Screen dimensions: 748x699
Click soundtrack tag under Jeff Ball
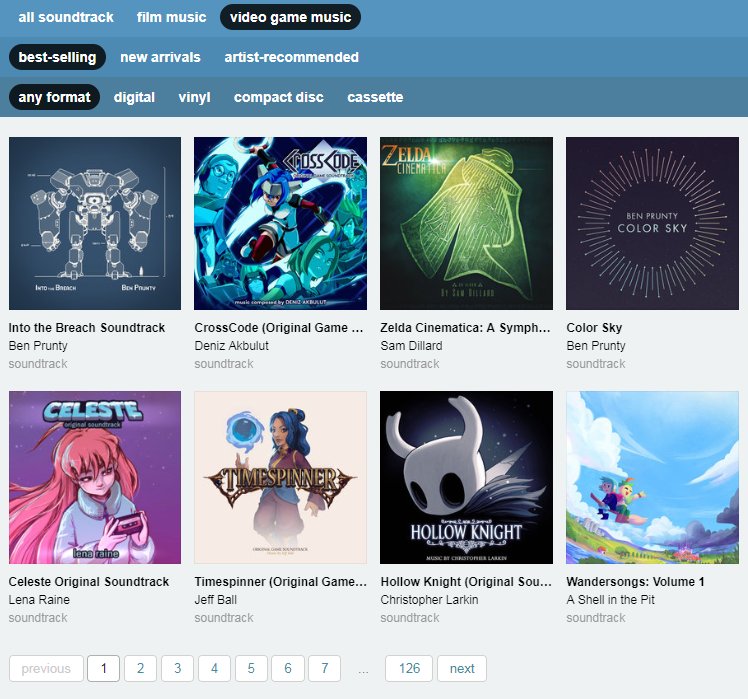(x=224, y=618)
